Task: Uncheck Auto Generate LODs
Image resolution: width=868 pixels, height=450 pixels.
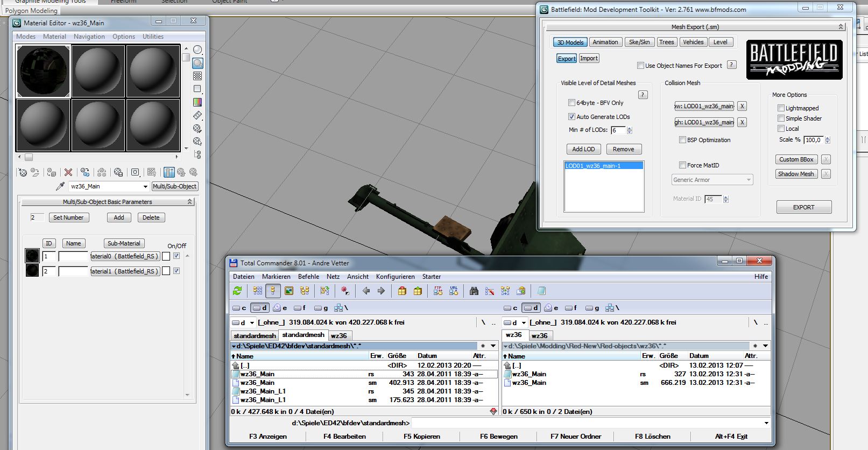Action: pyautogui.click(x=572, y=117)
